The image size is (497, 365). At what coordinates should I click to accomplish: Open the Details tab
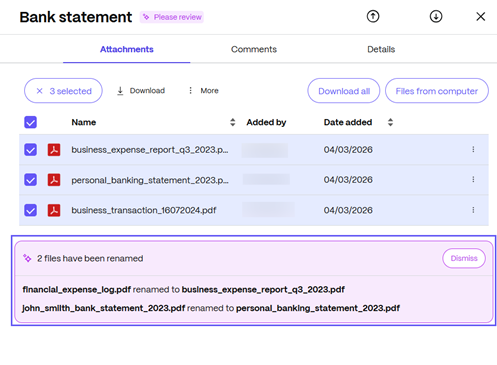coord(381,49)
